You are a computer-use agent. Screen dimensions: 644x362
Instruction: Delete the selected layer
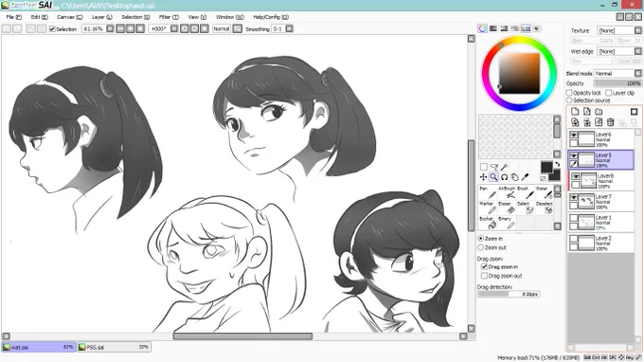[x=610, y=122]
